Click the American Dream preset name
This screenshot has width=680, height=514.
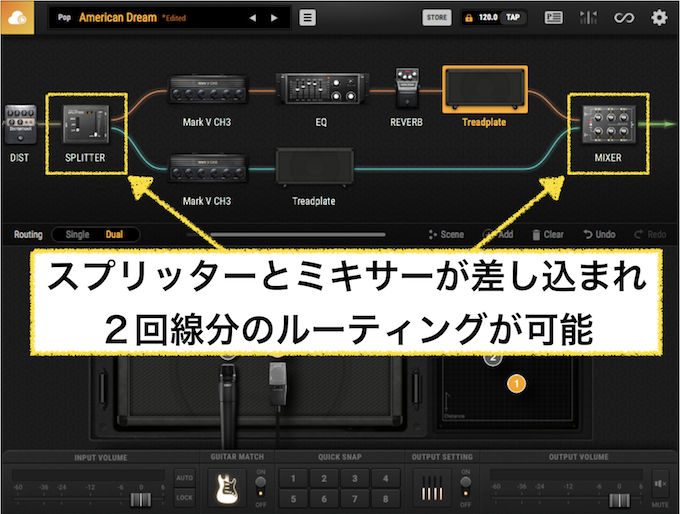coord(118,17)
